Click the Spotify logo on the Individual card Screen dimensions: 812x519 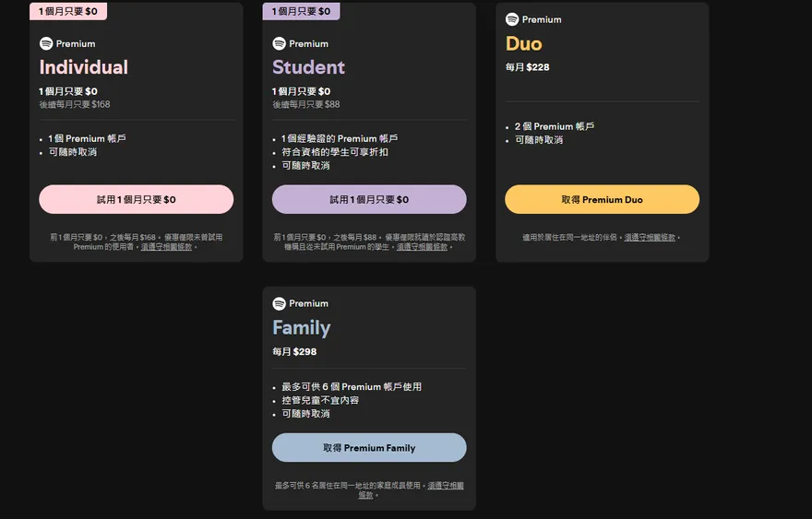point(46,43)
